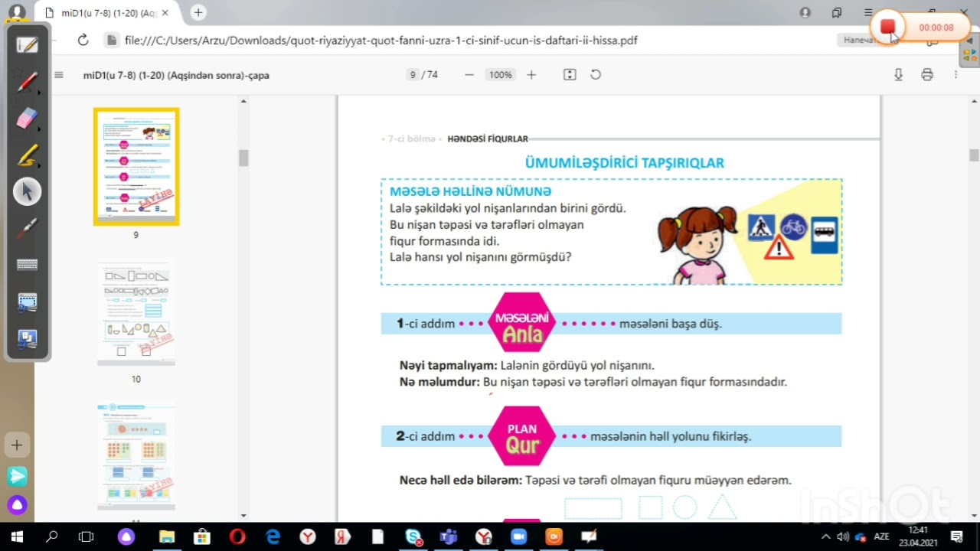The width and height of the screenshot is (980, 551).
Task: Click the document vertical scrollbar thumb
Action: click(974, 155)
